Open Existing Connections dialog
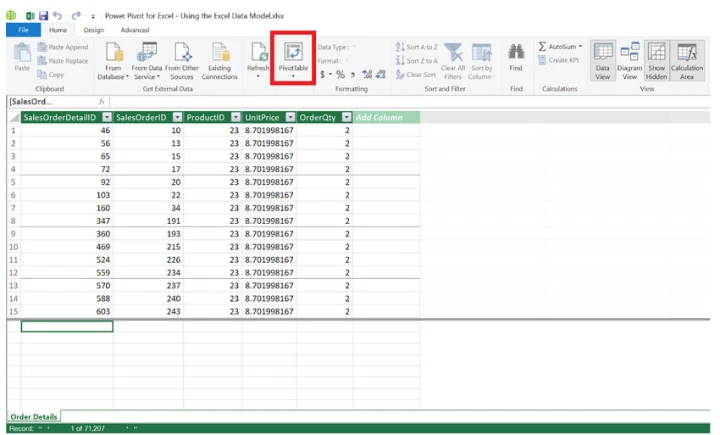 point(219,61)
